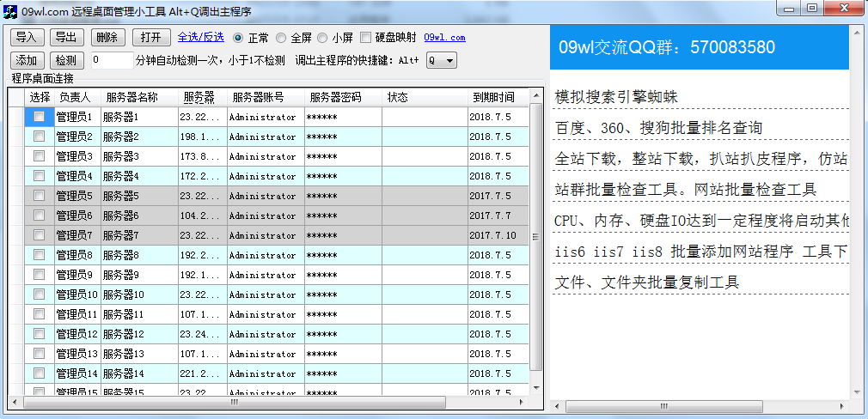Check the box for 管理员8 row
868x419 pixels.
point(39,254)
